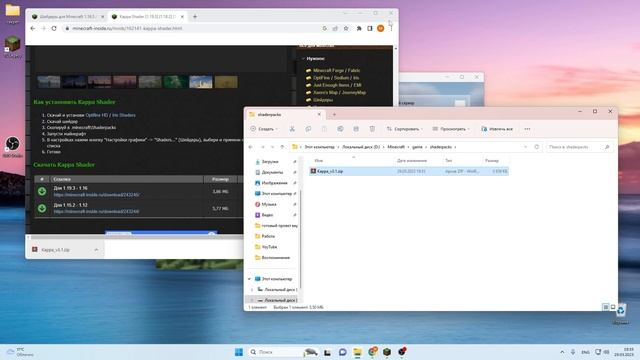
Task: Open the orange Chrome profile avatar
Action: coord(380,29)
